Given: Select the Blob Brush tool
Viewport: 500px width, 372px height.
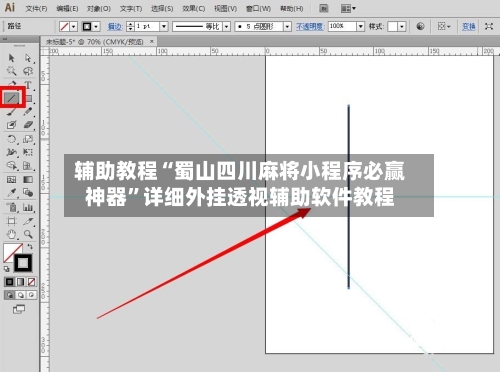Looking at the screenshot, I should pos(11,125).
